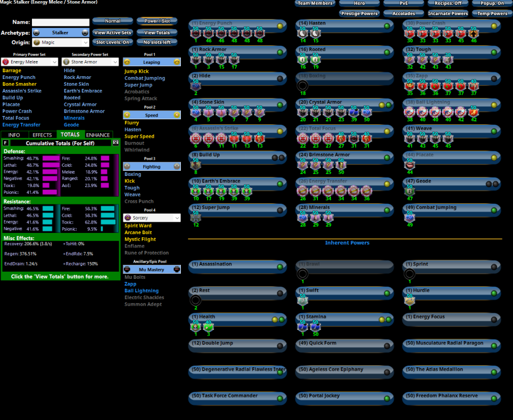Click the empty enhancement slot under Boxing
Viewport: 513px width, 420px height.
point(302,85)
